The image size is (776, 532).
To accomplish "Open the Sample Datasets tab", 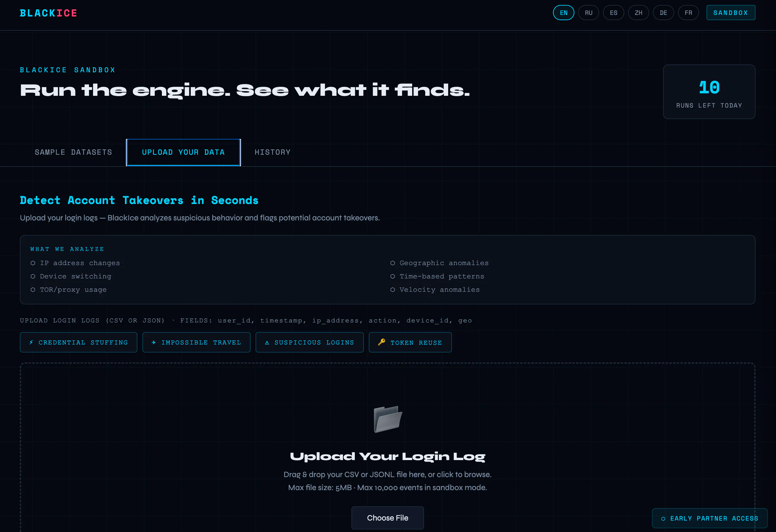I will click(74, 152).
